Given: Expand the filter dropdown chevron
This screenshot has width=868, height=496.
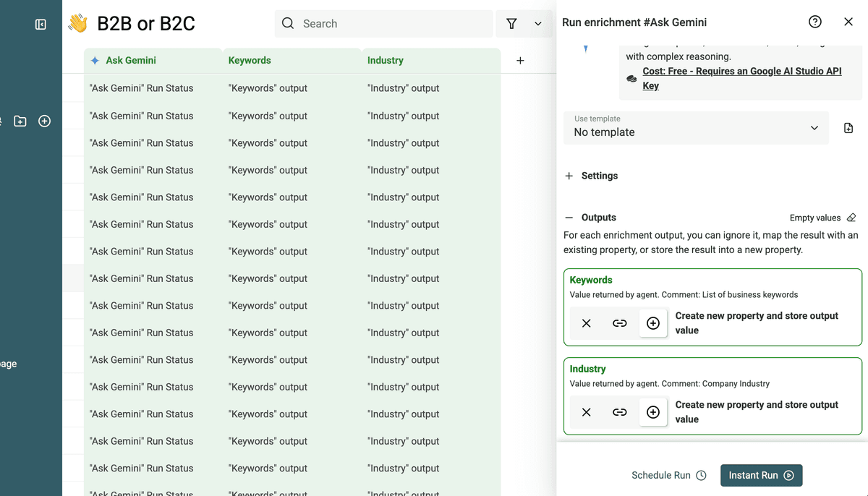Looking at the screenshot, I should (x=538, y=24).
